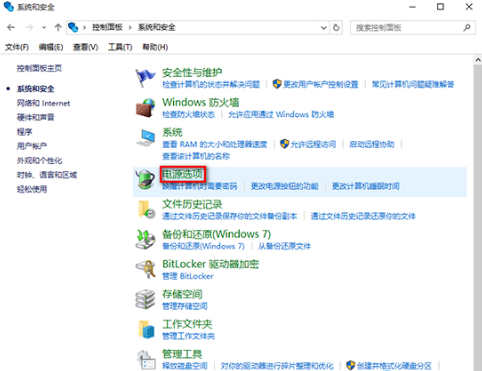The width and height of the screenshot is (482, 371).
Task: Click 检查防火墙状态 link
Action: point(188,115)
